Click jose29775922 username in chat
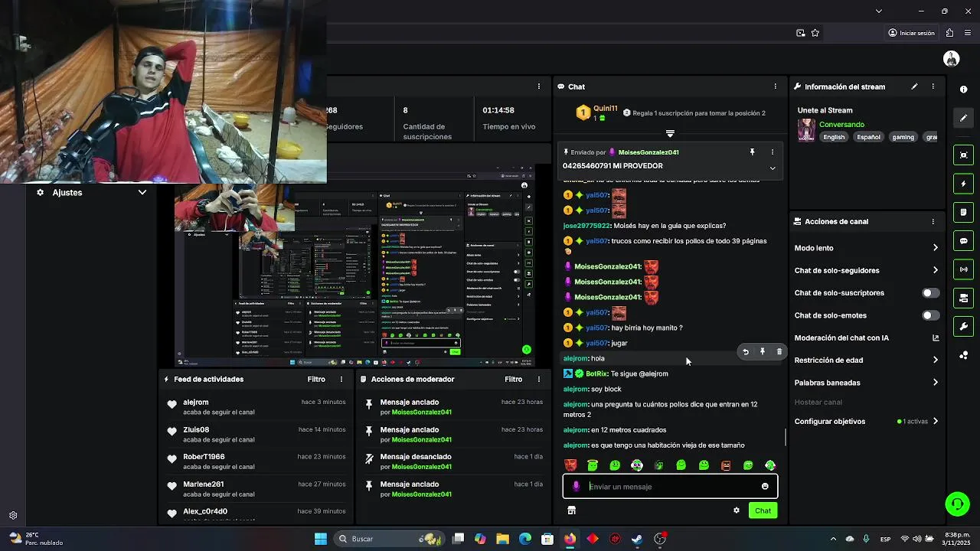This screenshot has width=980, height=551. (586, 226)
